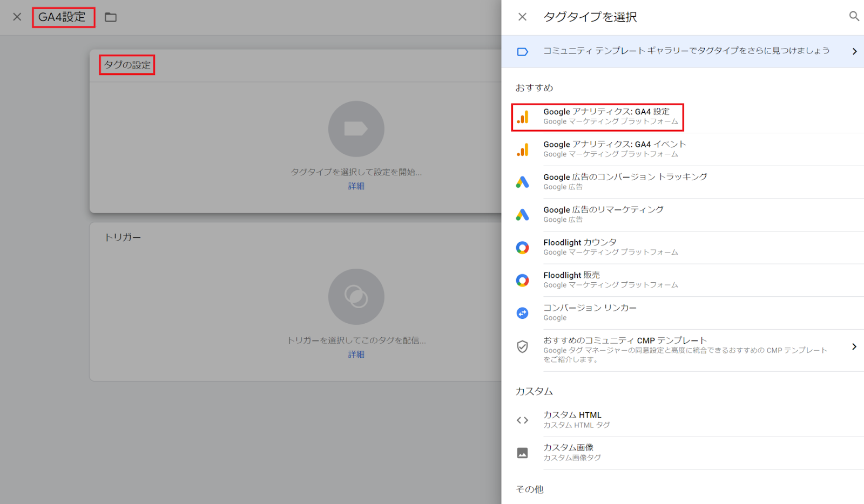The width and height of the screenshot is (864, 504).
Task: Click the カスタム HTML code brackets icon
Action: click(522, 420)
